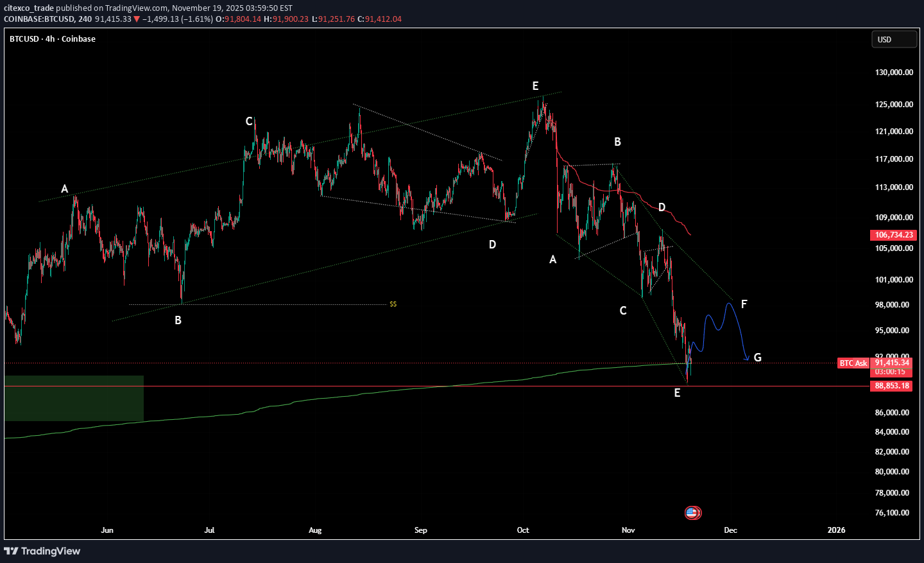Select the wave label G
Screen dimensions: 924x563
coord(757,358)
